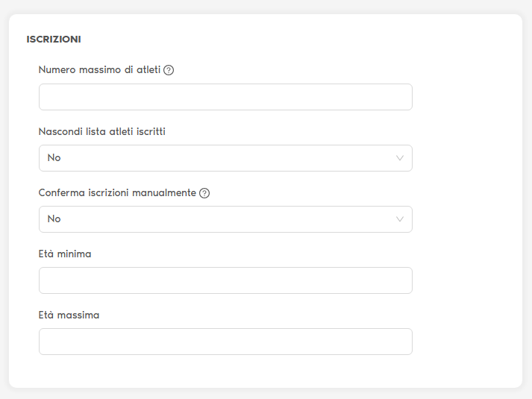
Task: Click gray page background below the card
Action: click(266, 394)
